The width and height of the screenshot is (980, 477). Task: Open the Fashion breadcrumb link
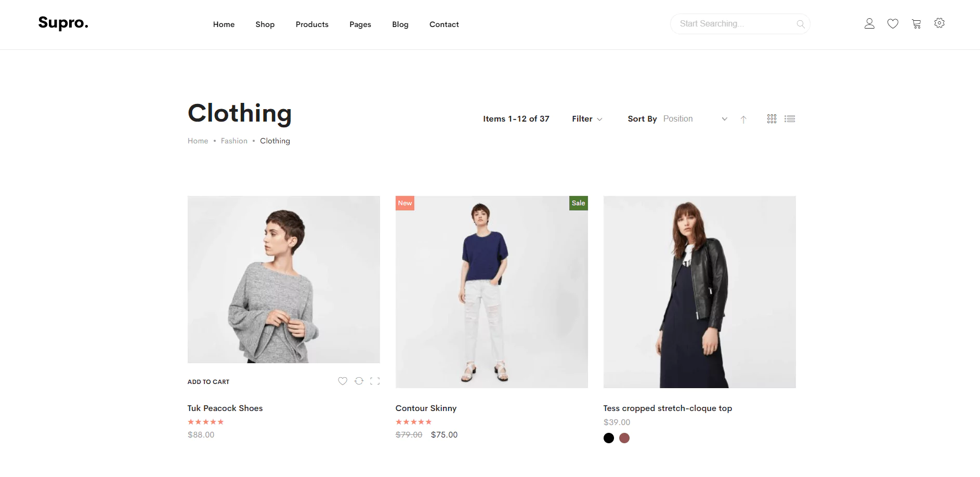[x=234, y=141]
